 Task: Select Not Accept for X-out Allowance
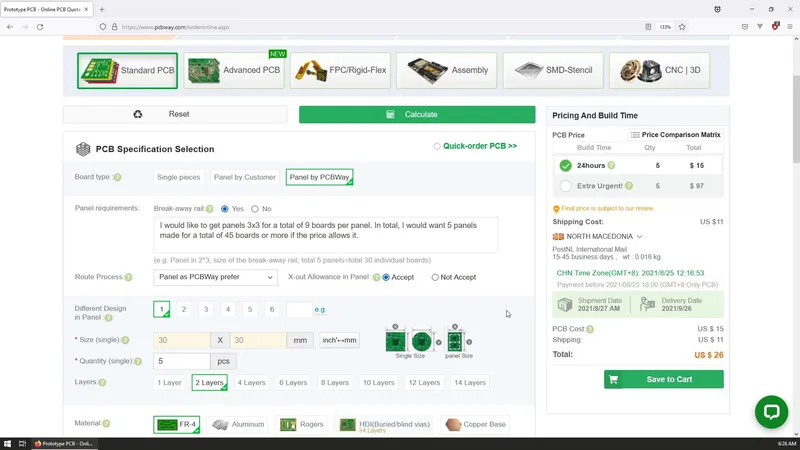point(435,277)
